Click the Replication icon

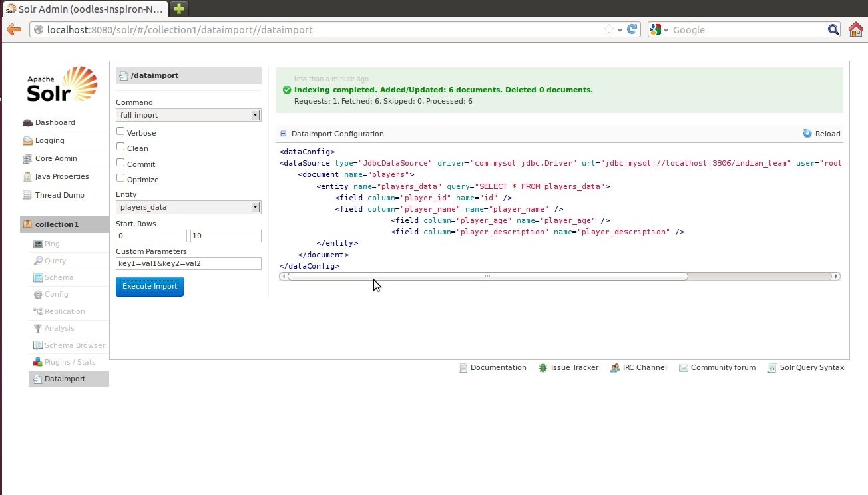pos(38,311)
